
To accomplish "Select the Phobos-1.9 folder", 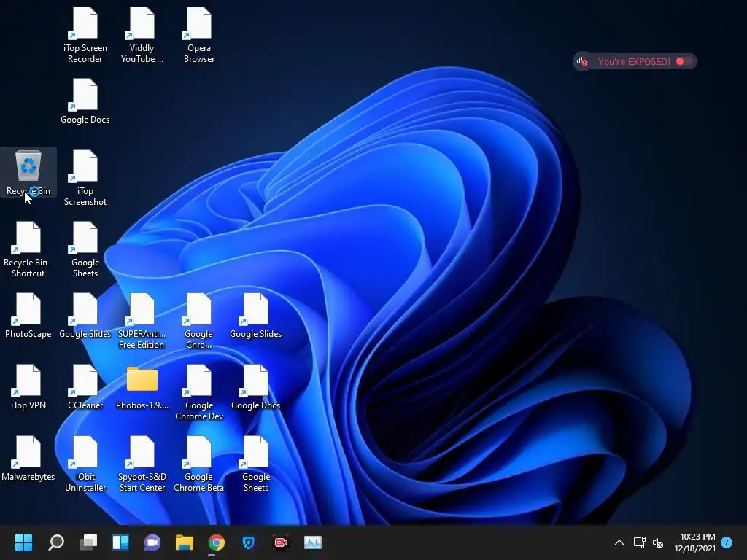I will pyautogui.click(x=142, y=388).
